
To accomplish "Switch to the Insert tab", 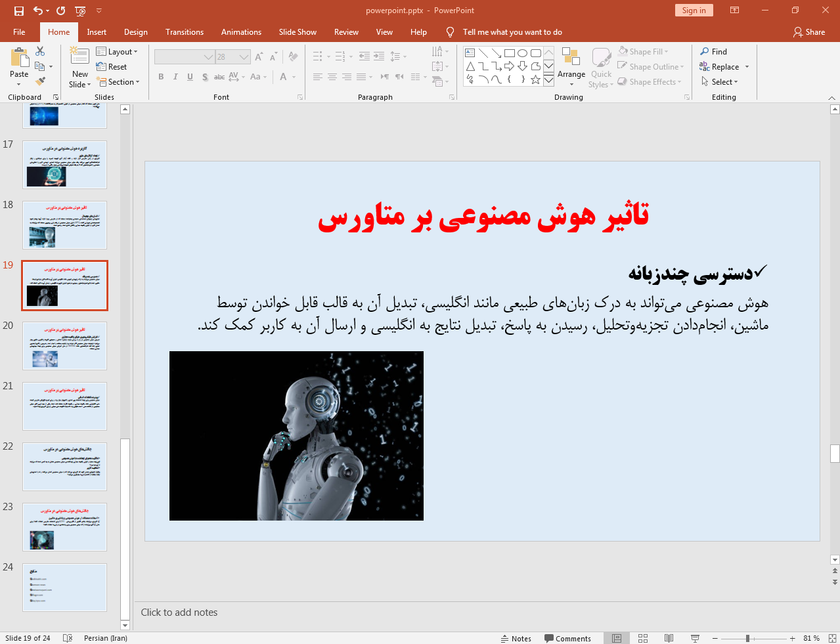I will [97, 32].
